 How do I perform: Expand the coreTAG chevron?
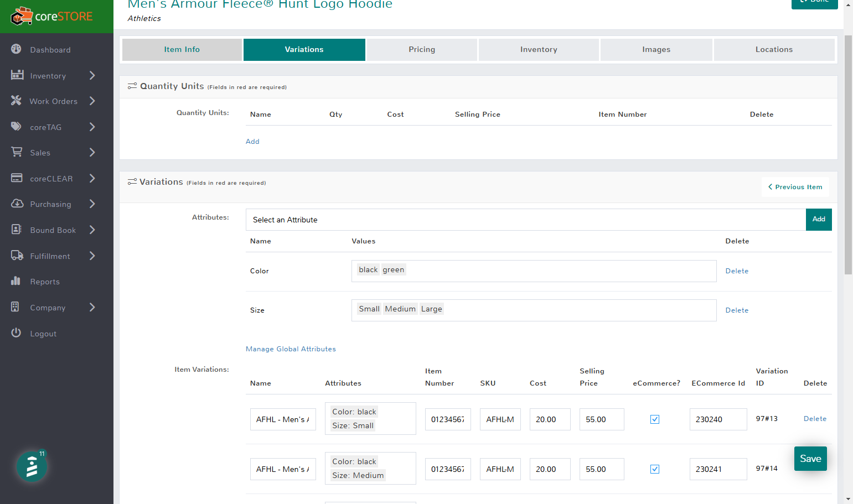(92, 127)
